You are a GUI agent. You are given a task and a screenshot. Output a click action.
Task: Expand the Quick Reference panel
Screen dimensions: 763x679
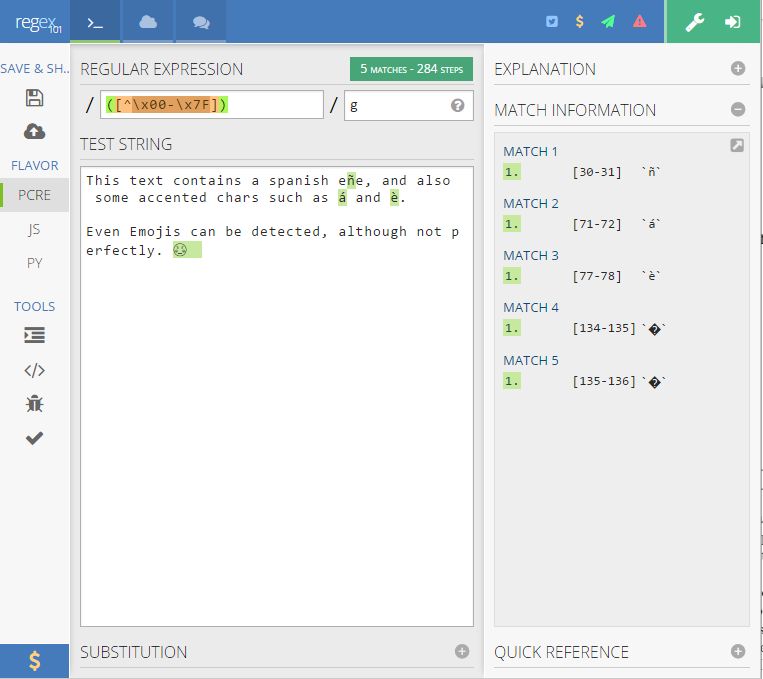(x=738, y=651)
